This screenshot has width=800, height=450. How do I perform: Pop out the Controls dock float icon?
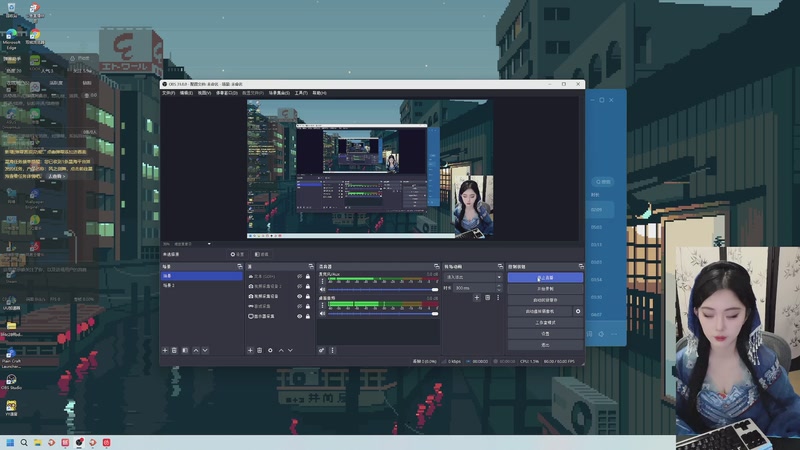[581, 266]
